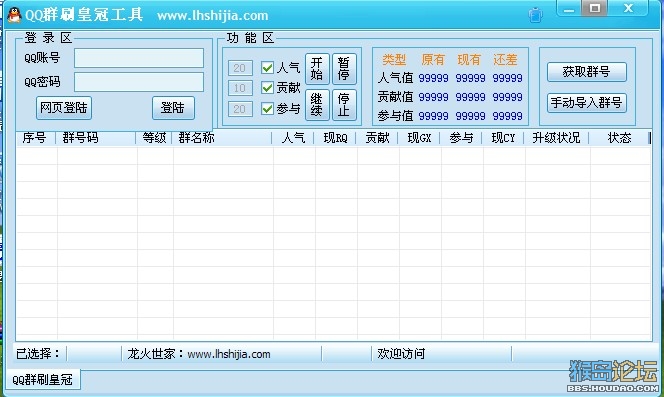Click the QQ密码 input field
Image resolution: width=664 pixels, height=397 pixels.
coord(139,82)
